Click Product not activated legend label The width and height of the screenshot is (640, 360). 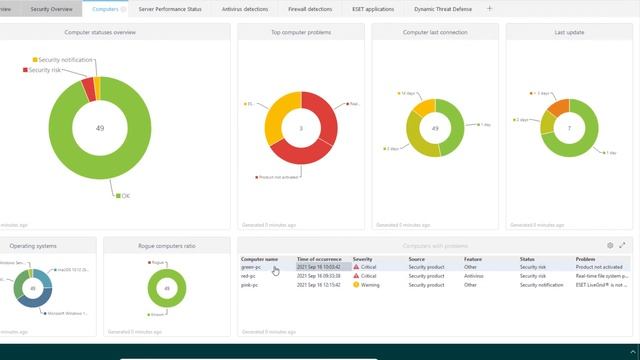coord(277,177)
